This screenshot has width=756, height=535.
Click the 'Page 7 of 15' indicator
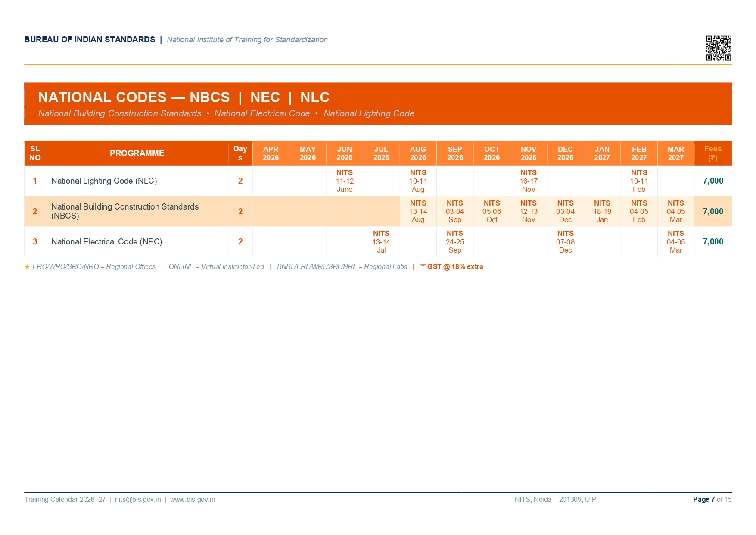tap(712, 500)
